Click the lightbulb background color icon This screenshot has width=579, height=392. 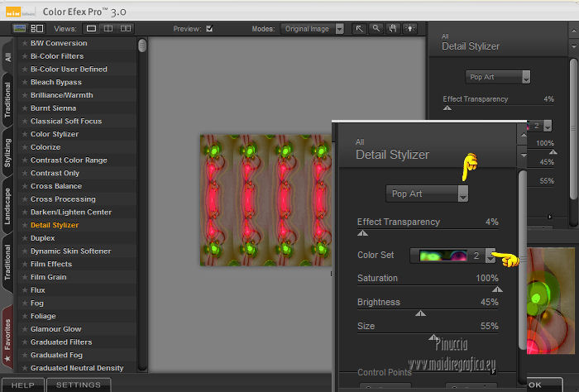pyautogui.click(x=410, y=28)
